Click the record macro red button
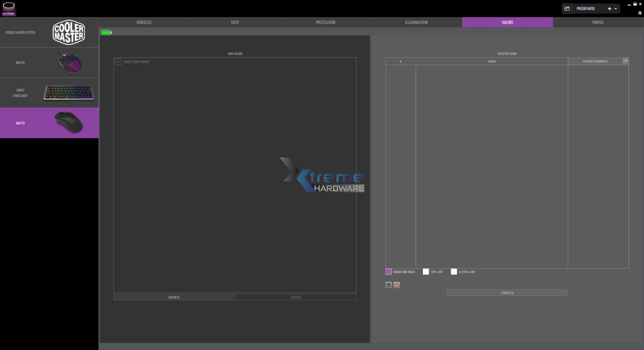The height and width of the screenshot is (350, 644). coord(396,285)
